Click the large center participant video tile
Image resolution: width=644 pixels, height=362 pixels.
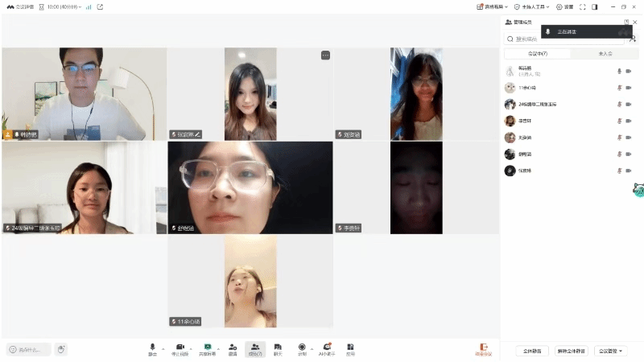pos(250,187)
